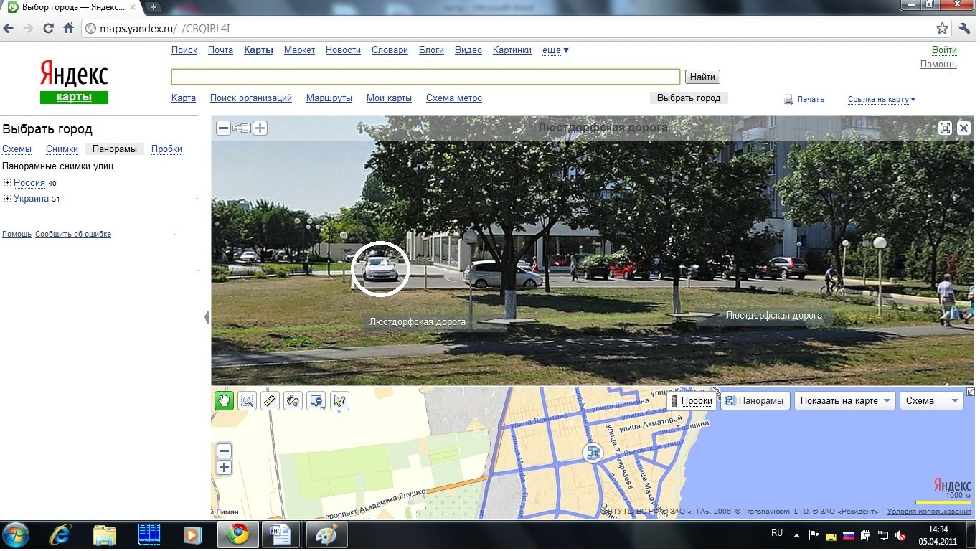Open the Мои карты menu item
The height and width of the screenshot is (551, 980).
[389, 98]
